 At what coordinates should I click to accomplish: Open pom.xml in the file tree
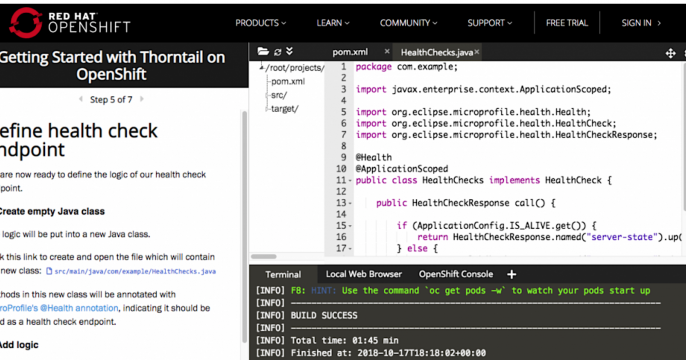tap(288, 81)
